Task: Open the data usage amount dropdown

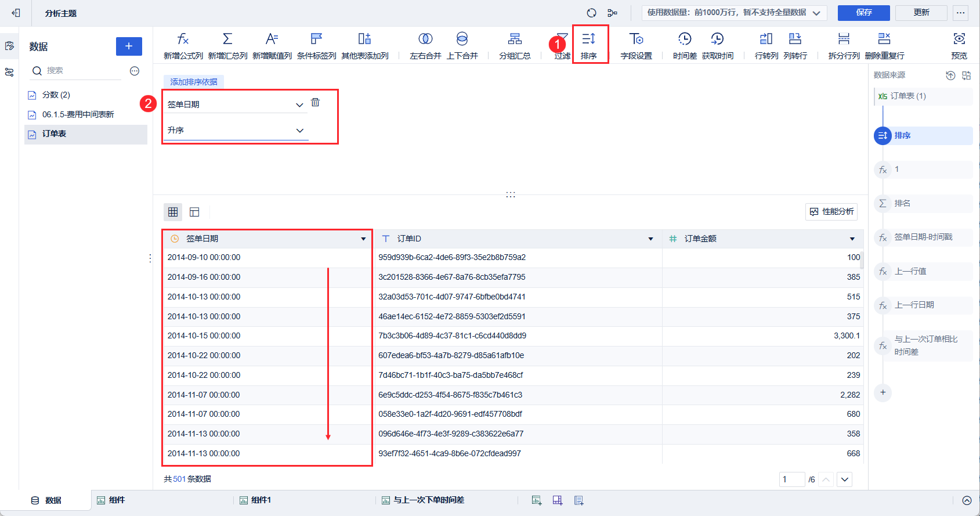Action: click(734, 13)
